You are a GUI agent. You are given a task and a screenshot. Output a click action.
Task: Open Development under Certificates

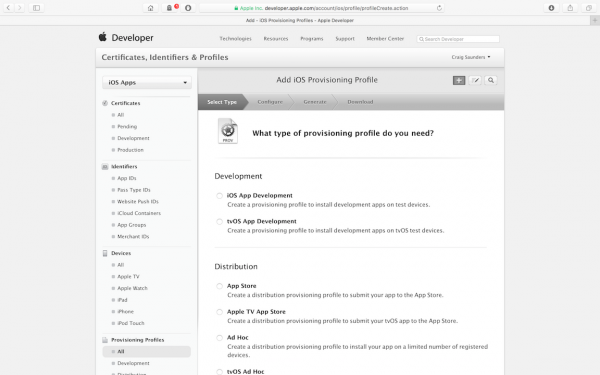click(x=133, y=138)
